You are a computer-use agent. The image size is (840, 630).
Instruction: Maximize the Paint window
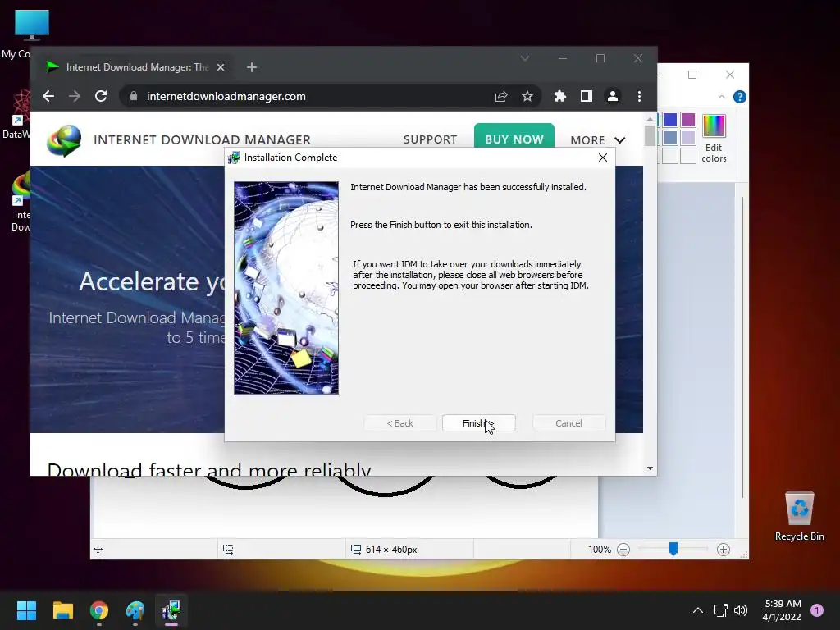(x=692, y=75)
